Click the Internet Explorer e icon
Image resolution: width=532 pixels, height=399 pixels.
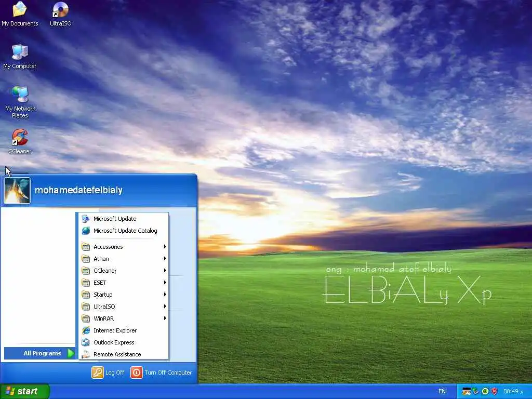[x=86, y=330]
